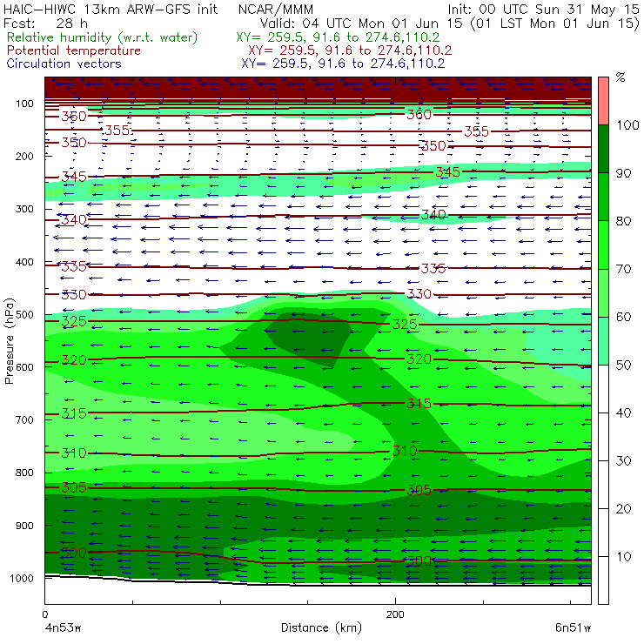Click the right '330' contour label

tap(419, 294)
